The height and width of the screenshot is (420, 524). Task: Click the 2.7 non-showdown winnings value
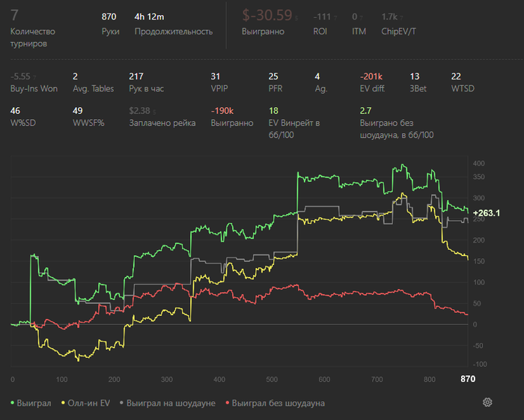(365, 111)
